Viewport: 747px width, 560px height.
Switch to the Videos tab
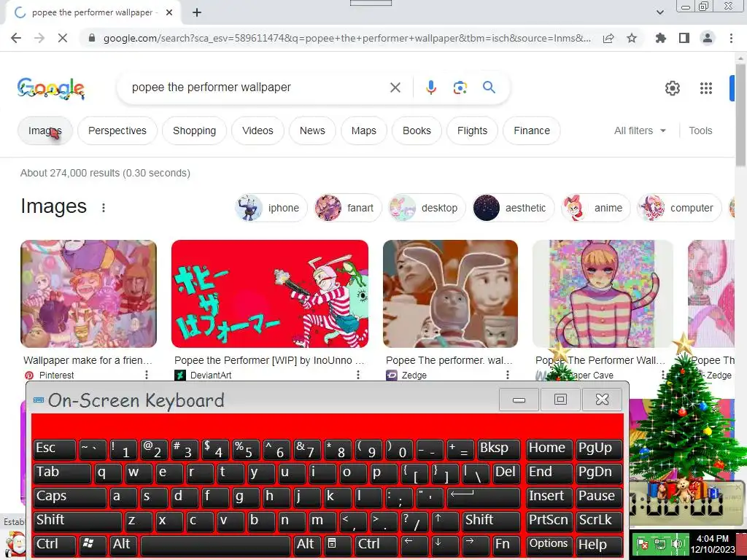pos(258,131)
